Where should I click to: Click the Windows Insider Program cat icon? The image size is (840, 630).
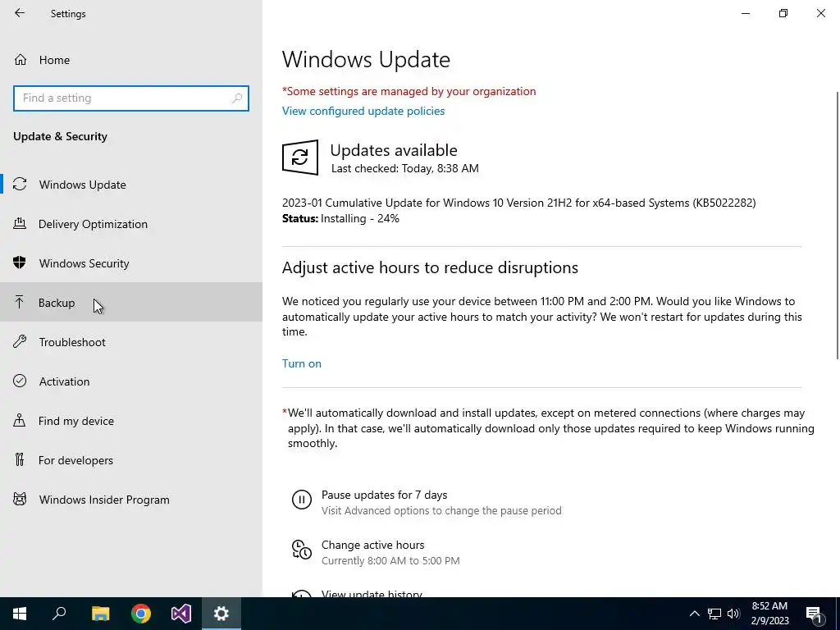point(20,499)
